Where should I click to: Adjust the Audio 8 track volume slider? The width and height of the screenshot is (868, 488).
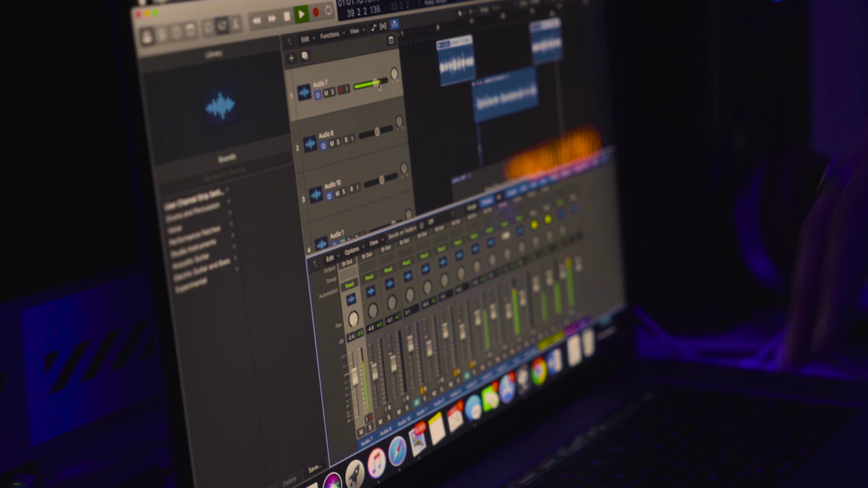coord(376,133)
